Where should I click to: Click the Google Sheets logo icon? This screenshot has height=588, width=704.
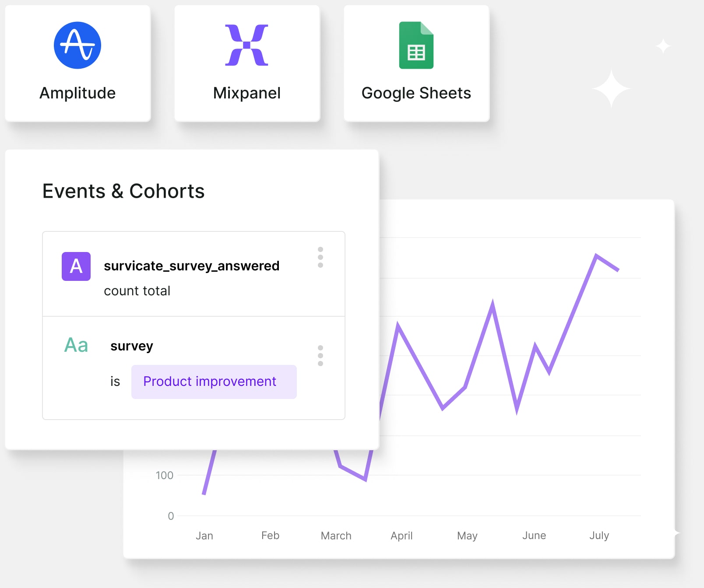coord(416,45)
